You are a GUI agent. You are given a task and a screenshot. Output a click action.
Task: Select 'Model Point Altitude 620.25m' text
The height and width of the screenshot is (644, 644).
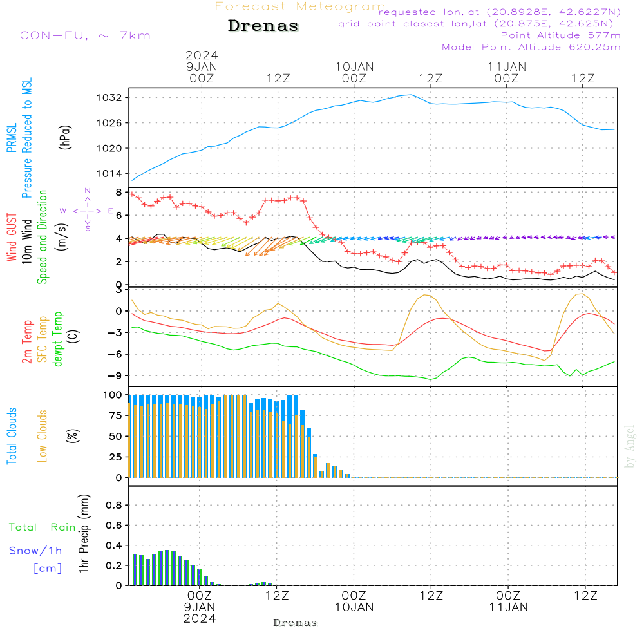tap(531, 47)
